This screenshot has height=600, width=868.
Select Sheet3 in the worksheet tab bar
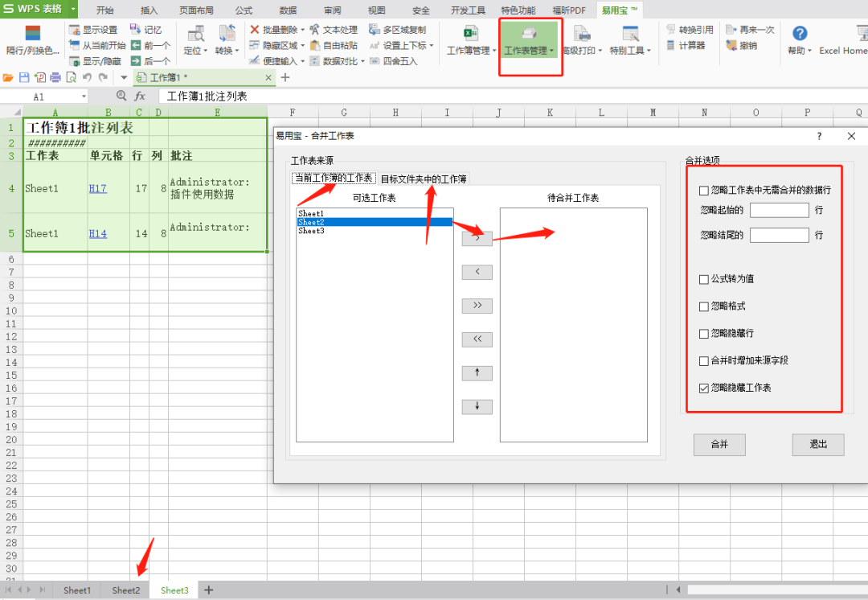tap(174, 590)
